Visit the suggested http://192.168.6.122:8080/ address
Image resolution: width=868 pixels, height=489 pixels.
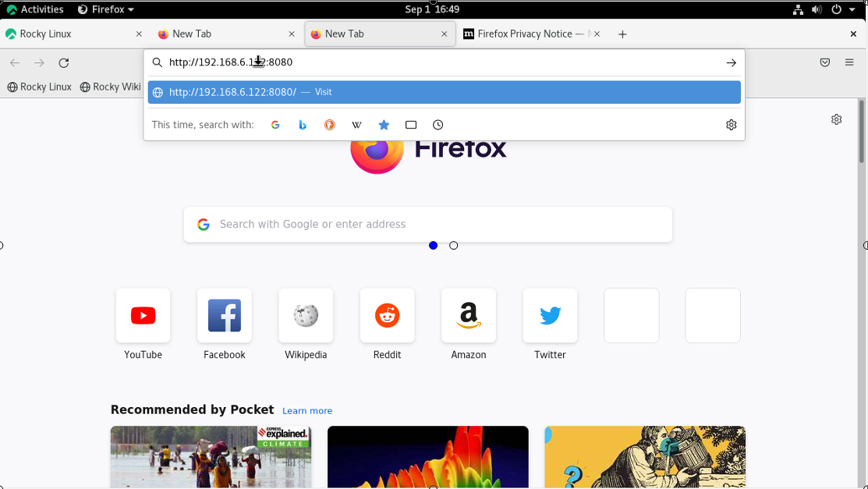click(x=444, y=93)
